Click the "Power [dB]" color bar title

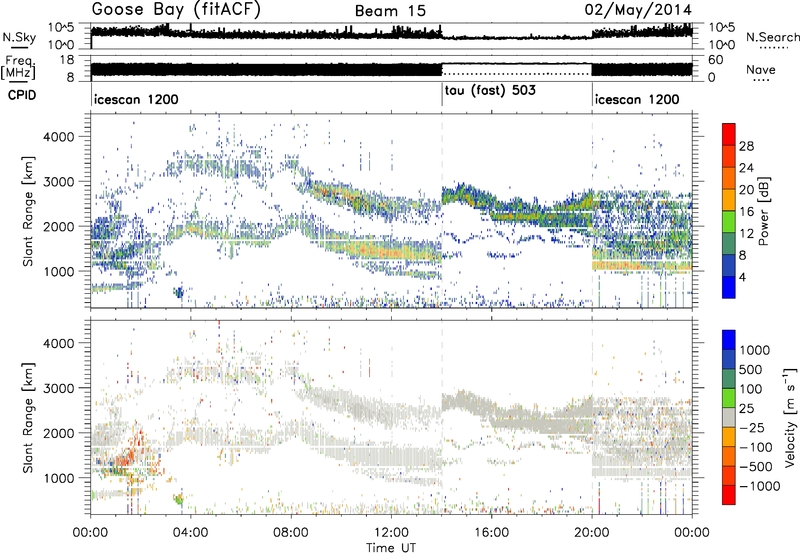[x=764, y=211]
